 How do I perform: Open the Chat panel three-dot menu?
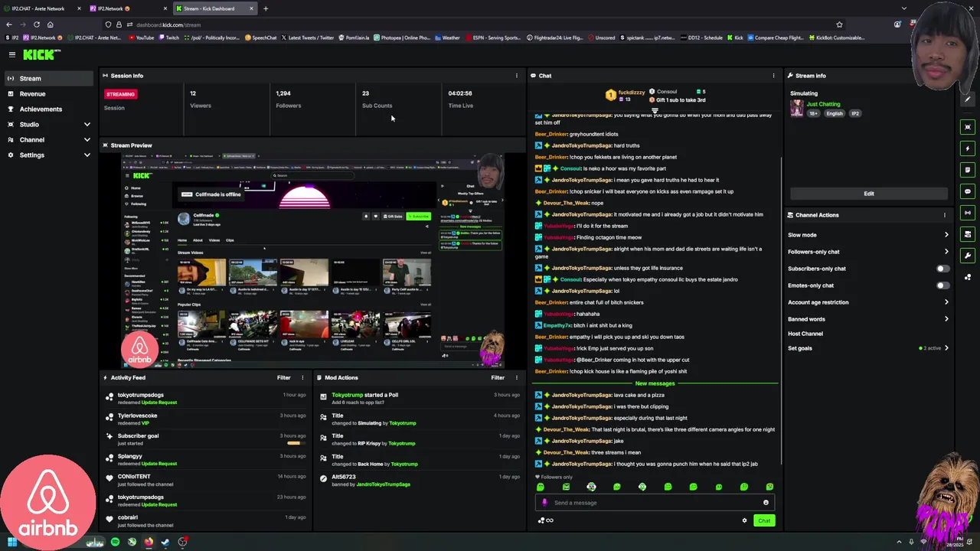pos(773,76)
